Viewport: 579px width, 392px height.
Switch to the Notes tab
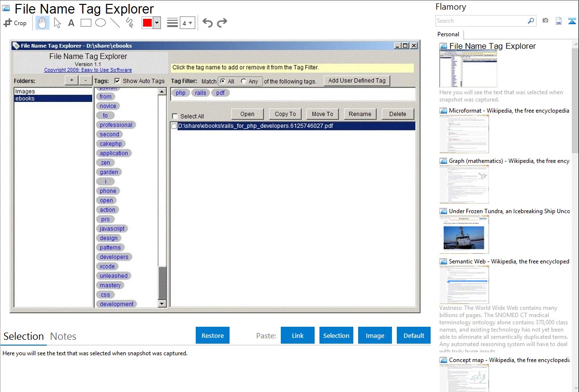click(63, 336)
